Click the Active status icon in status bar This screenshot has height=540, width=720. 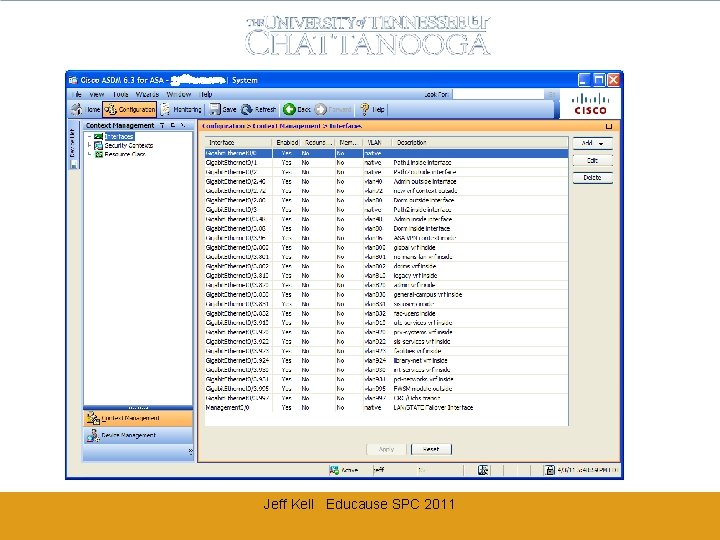tap(334, 470)
